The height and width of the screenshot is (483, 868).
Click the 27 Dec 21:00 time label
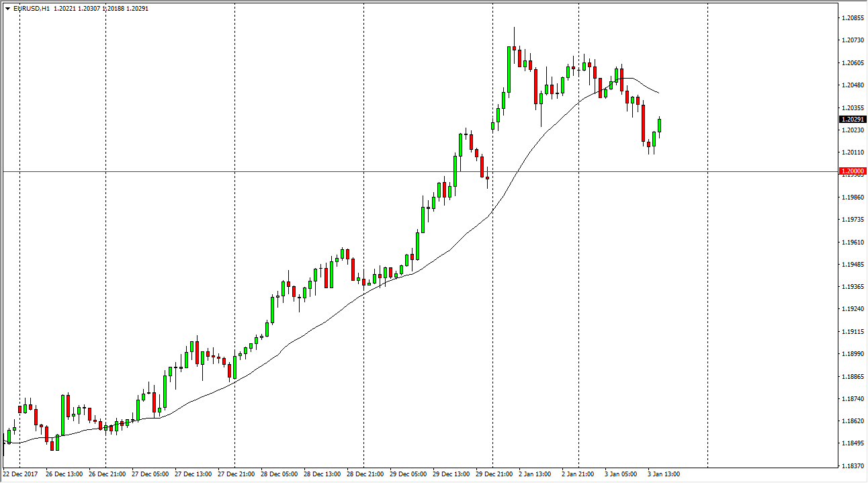pos(234,474)
